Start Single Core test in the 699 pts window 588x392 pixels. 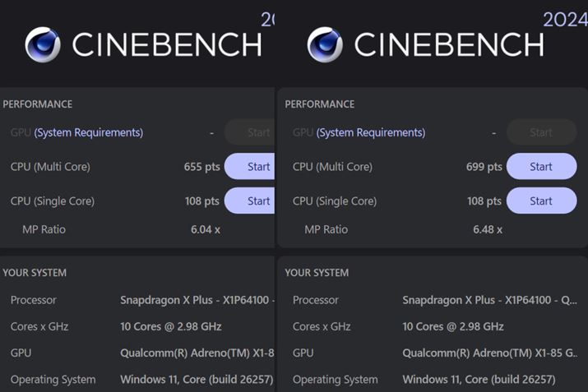click(540, 201)
